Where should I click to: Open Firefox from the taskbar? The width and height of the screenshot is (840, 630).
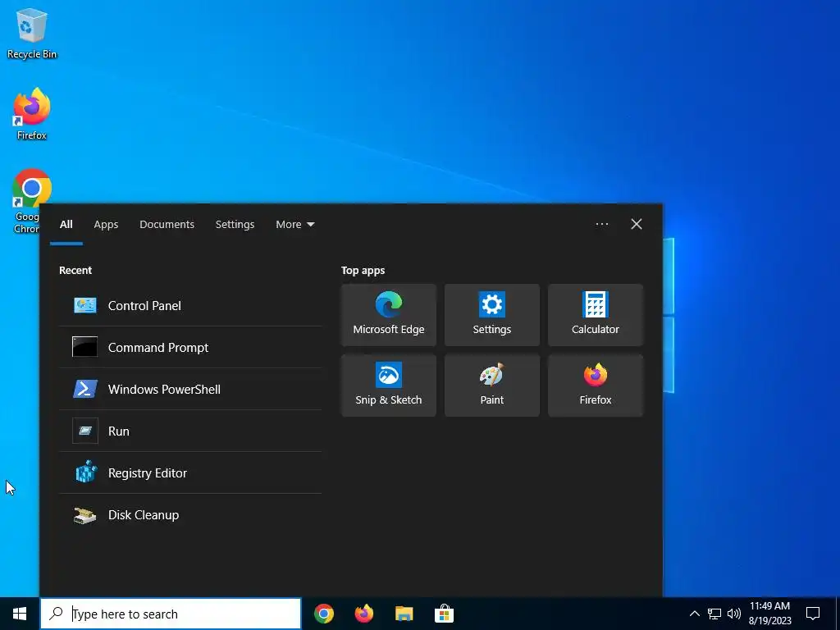tap(364, 614)
